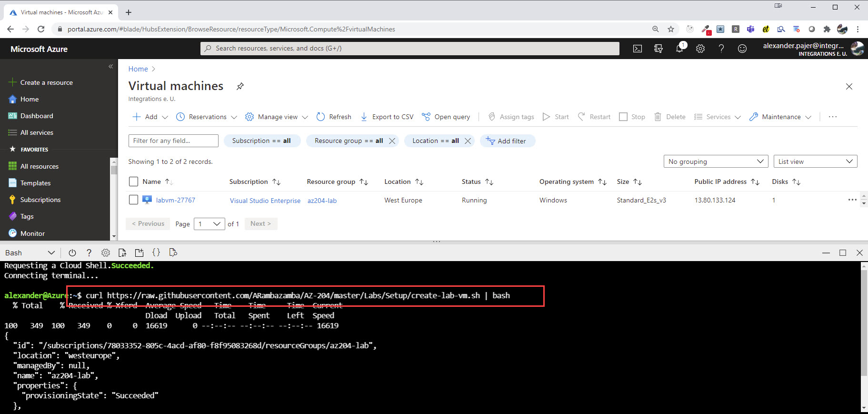Open All resources in sidebar
The height and width of the screenshot is (414, 868).
coord(39,166)
